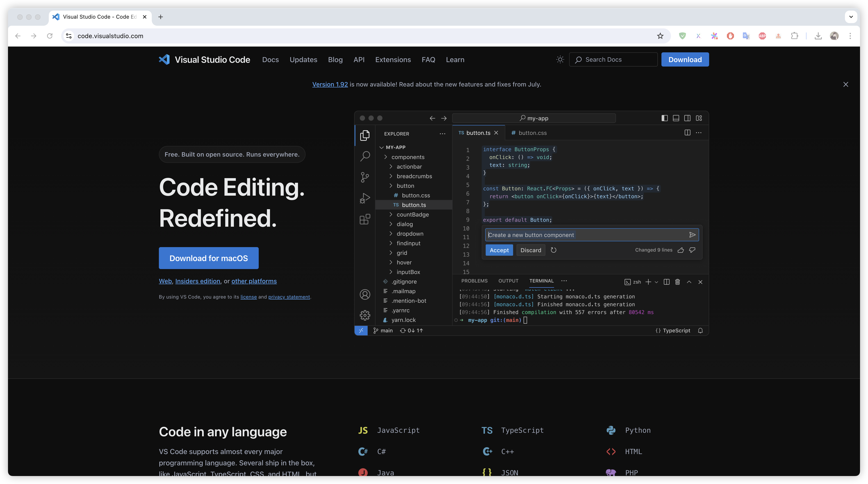This screenshot has width=868, height=484.
Task: Click the Adblock Plus extension icon
Action: click(x=762, y=36)
